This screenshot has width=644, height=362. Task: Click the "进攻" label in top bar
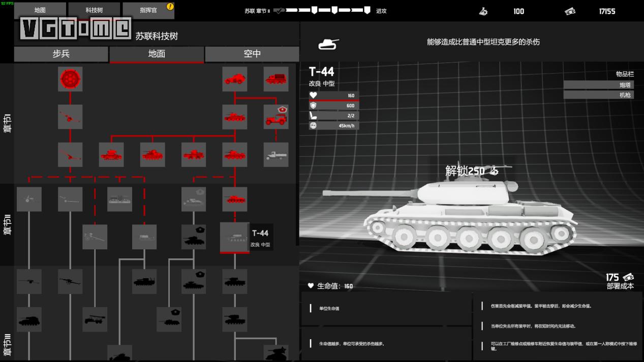point(381,11)
